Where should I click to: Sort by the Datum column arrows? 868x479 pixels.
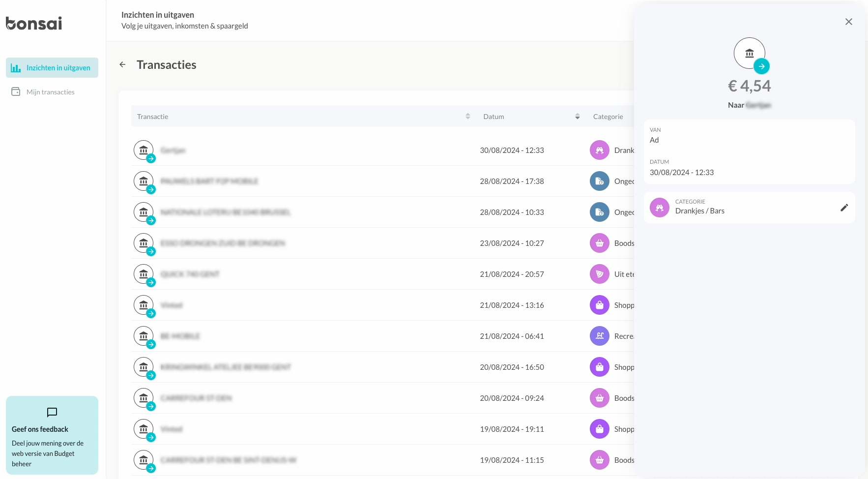coord(578,117)
